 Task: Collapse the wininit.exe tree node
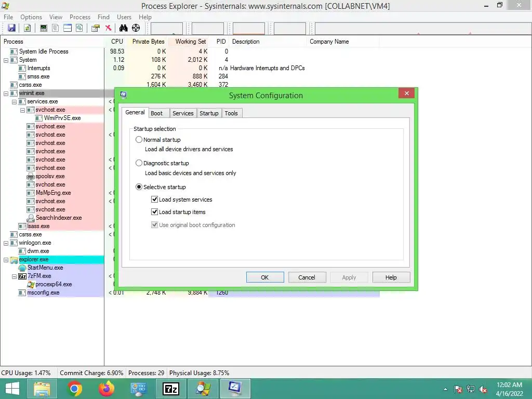6,94
